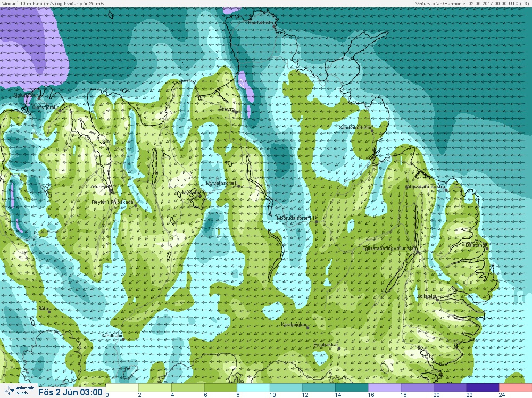Select the 16–18 m/s light purple legend swatch
The image size is (532, 398).
click(x=385, y=387)
